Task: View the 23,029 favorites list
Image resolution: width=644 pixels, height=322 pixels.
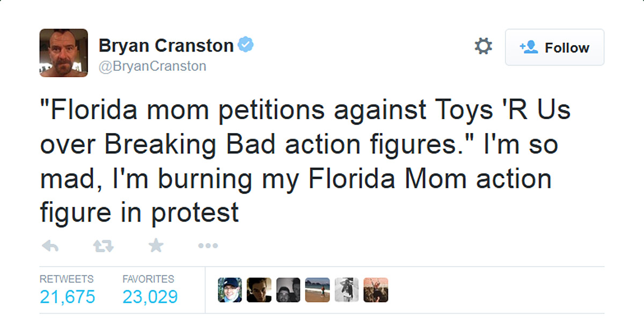Action: click(x=150, y=296)
